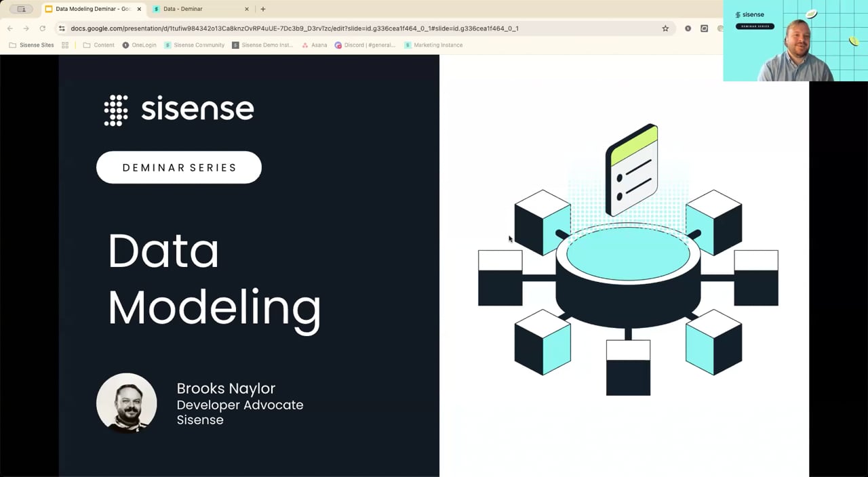Close the Data - Deminar tab

(x=247, y=9)
